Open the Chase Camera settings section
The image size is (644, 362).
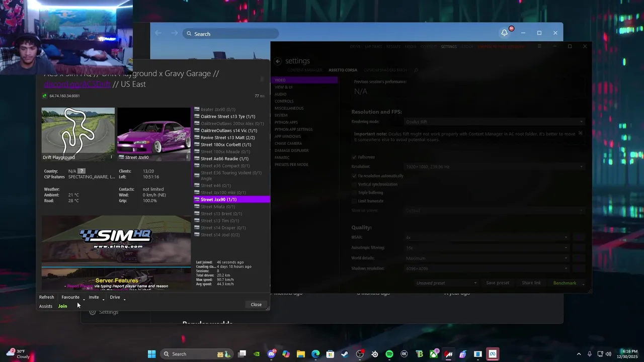pos(288,143)
